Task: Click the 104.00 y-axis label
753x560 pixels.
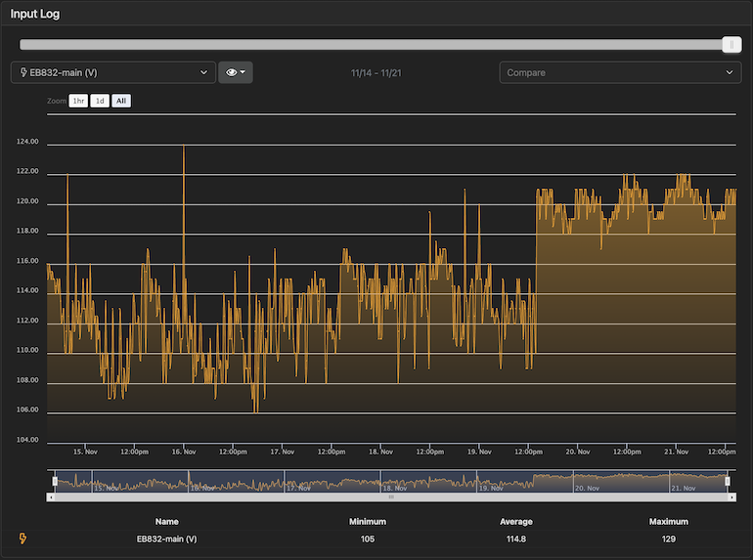Action: click(x=27, y=440)
